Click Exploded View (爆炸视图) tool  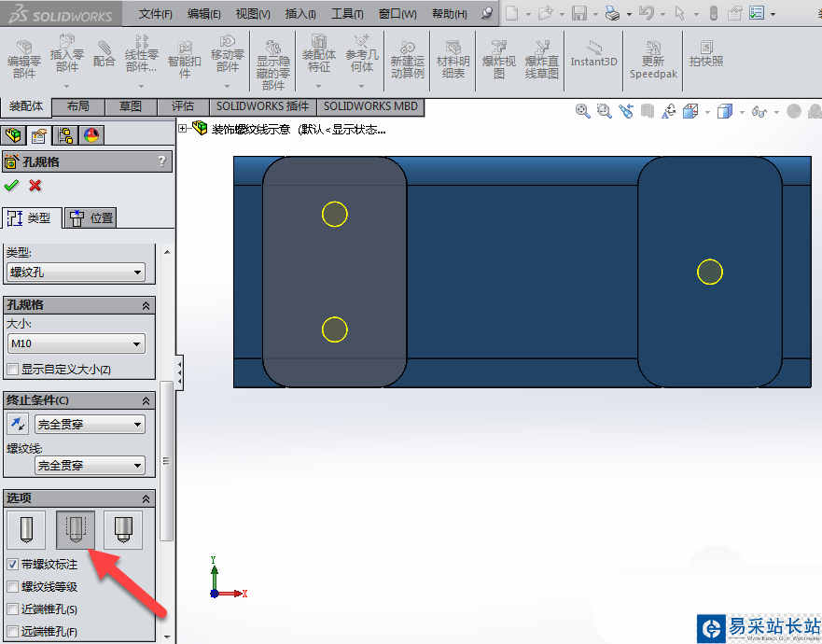498,59
